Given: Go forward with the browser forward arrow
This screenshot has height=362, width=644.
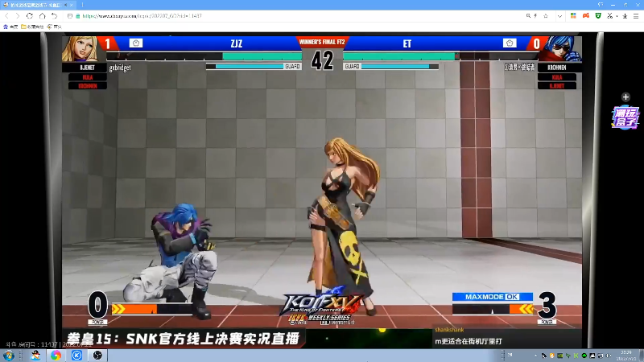Looking at the screenshot, I should 17,16.
